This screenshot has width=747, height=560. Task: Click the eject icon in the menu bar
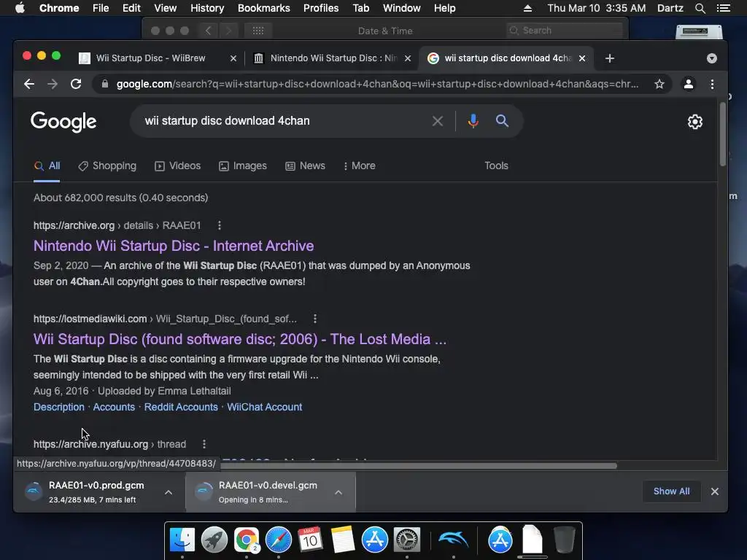click(x=527, y=8)
